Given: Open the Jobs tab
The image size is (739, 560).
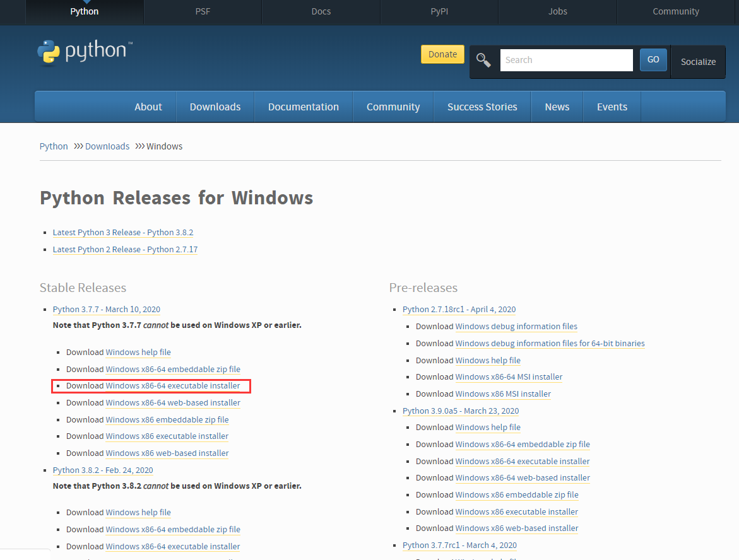Looking at the screenshot, I should pyautogui.click(x=557, y=11).
